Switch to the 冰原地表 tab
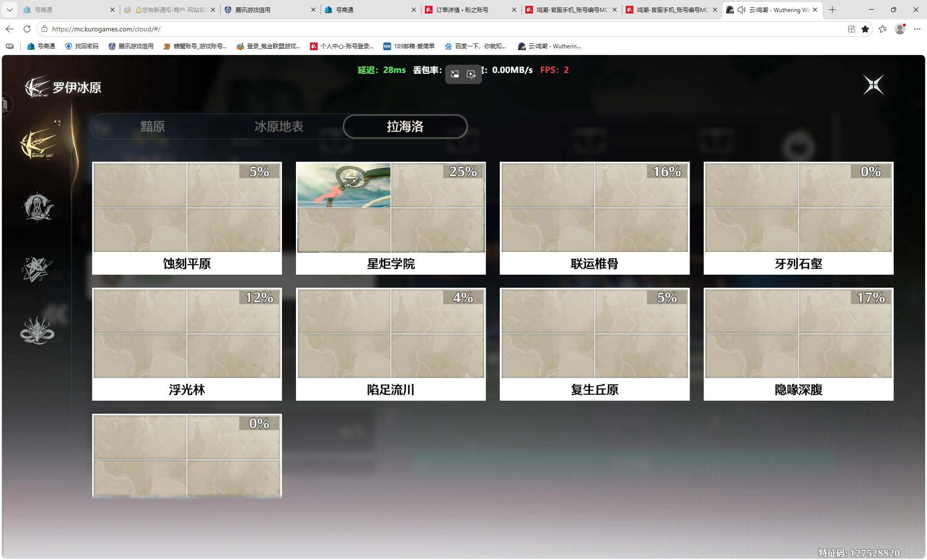927x560 pixels. 279,126
